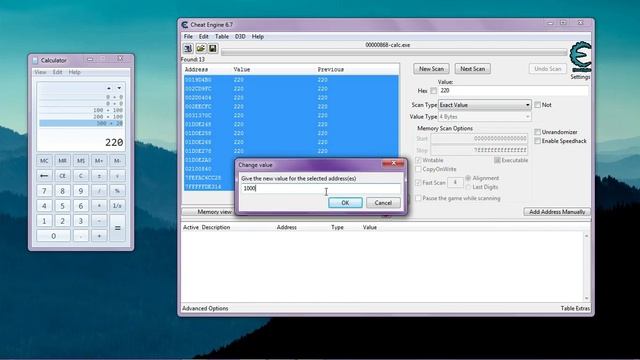Open the File menu in Cheat Engine
640x360 pixels.
coord(188,36)
